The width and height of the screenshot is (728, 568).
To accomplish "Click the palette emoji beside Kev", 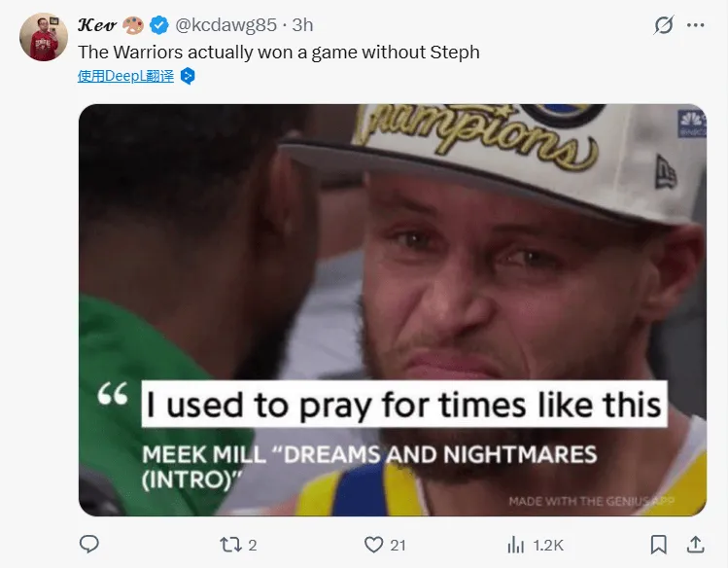I will [x=133, y=24].
